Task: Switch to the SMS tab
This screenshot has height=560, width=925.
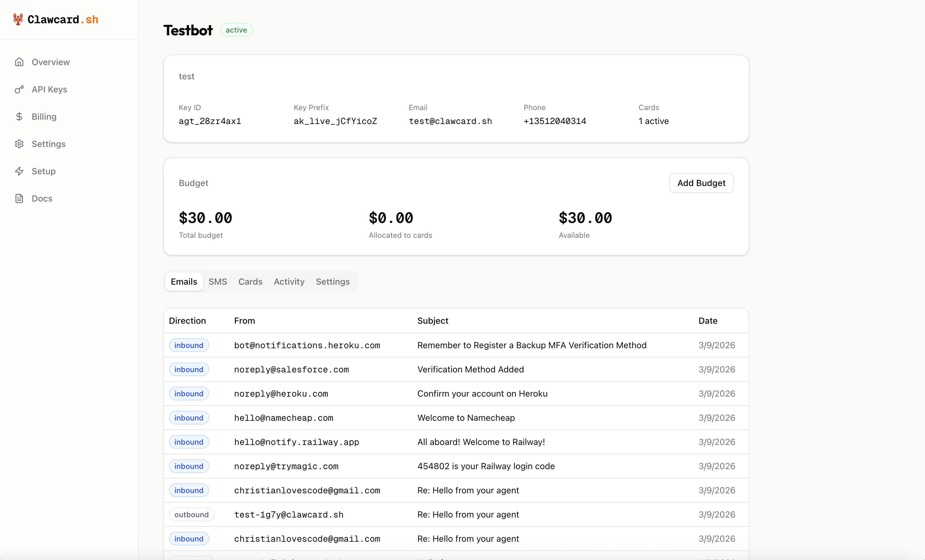Action: click(x=218, y=282)
